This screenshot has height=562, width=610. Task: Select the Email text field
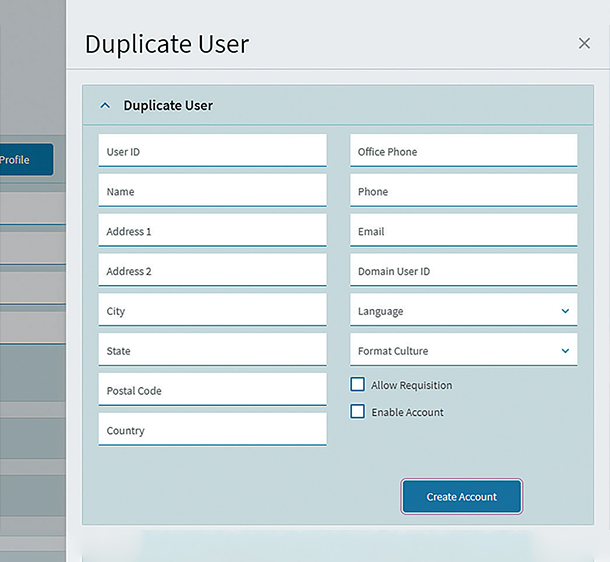pyautogui.click(x=463, y=231)
